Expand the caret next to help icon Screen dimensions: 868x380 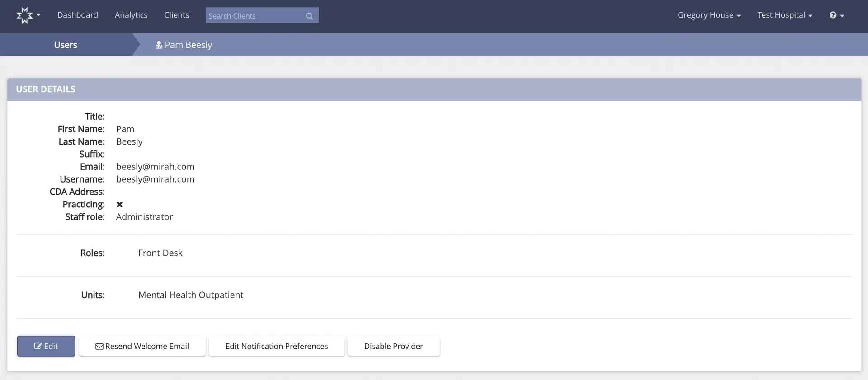[842, 16]
